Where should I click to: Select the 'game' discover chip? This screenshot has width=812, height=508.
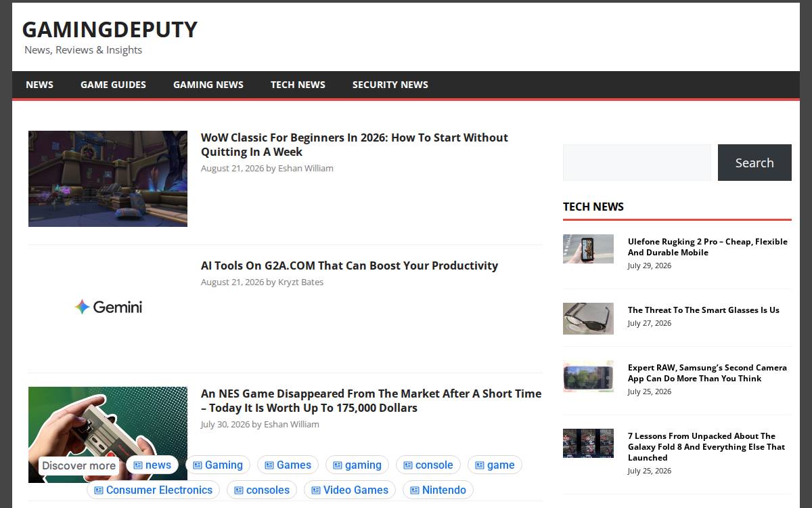495,465
